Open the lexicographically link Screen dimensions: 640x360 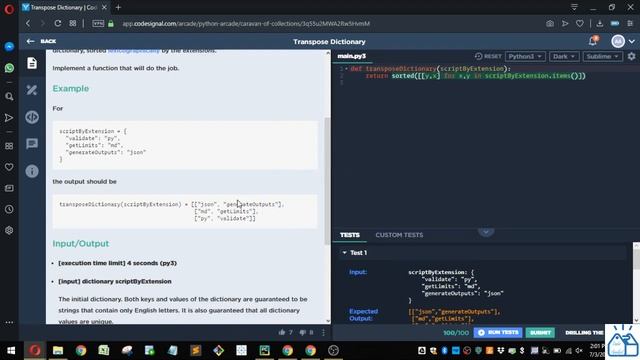click(133, 51)
